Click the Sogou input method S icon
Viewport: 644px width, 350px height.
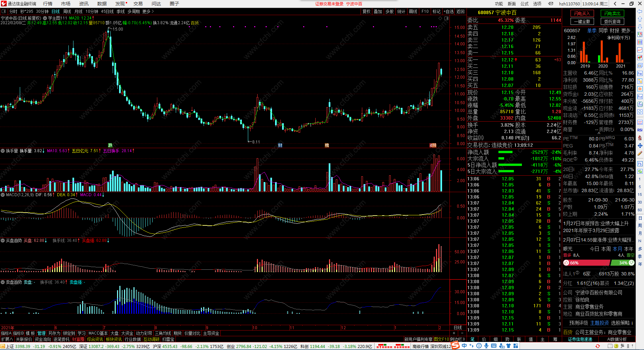[x=455, y=346]
